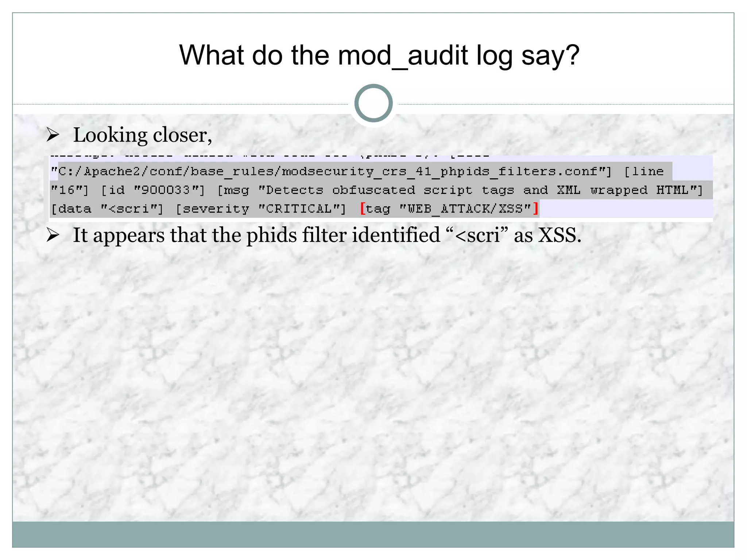
Task: Click the circle ornament below the title
Action: pos(373,103)
